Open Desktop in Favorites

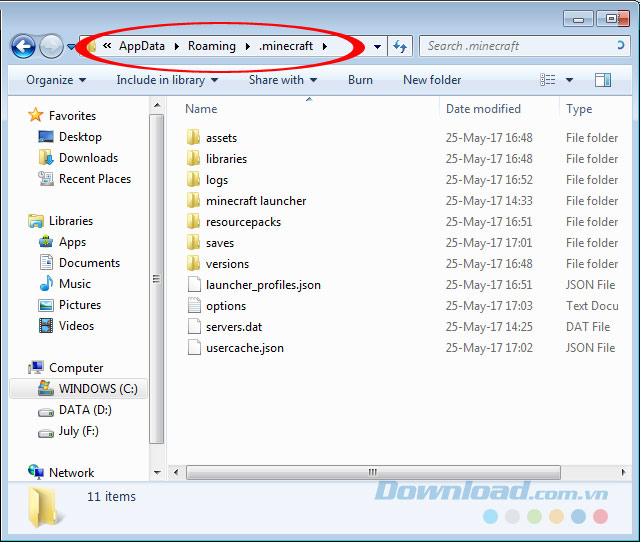70,137
